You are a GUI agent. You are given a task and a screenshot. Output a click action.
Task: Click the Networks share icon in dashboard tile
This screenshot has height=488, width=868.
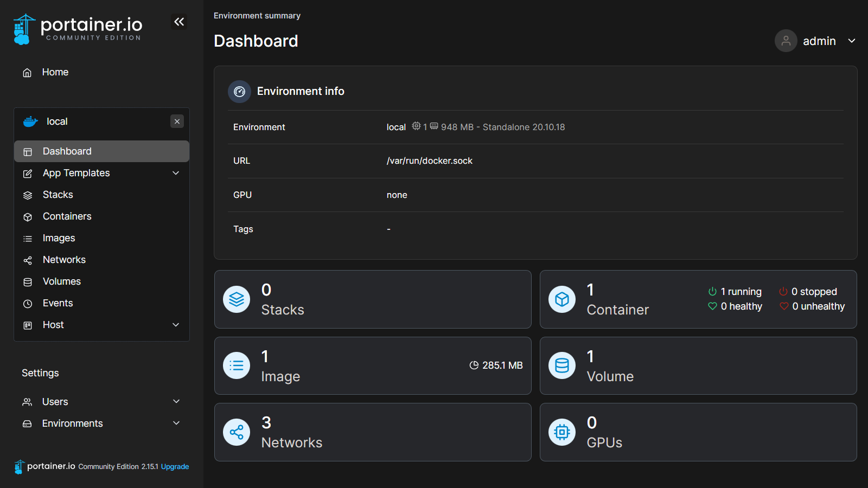[237, 432]
